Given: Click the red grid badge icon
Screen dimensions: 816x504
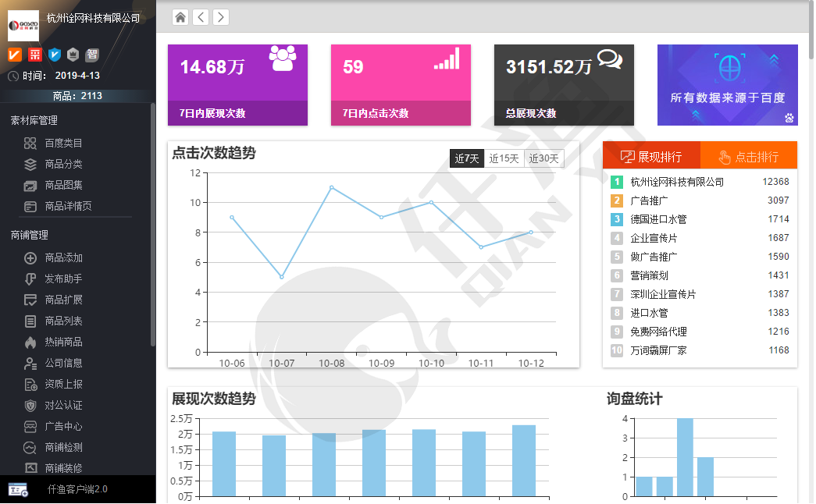Looking at the screenshot, I should [35, 54].
